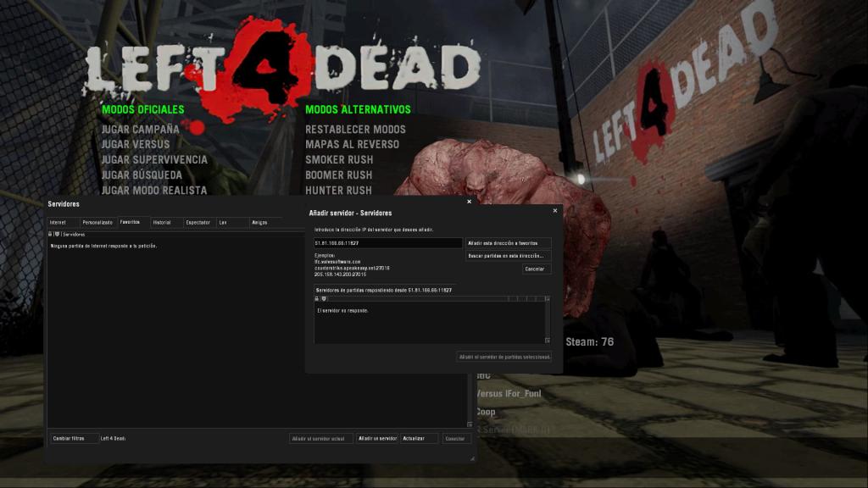The image size is (868, 488).
Task: Click the lock column icon in Servidores list
Action: [x=50, y=235]
